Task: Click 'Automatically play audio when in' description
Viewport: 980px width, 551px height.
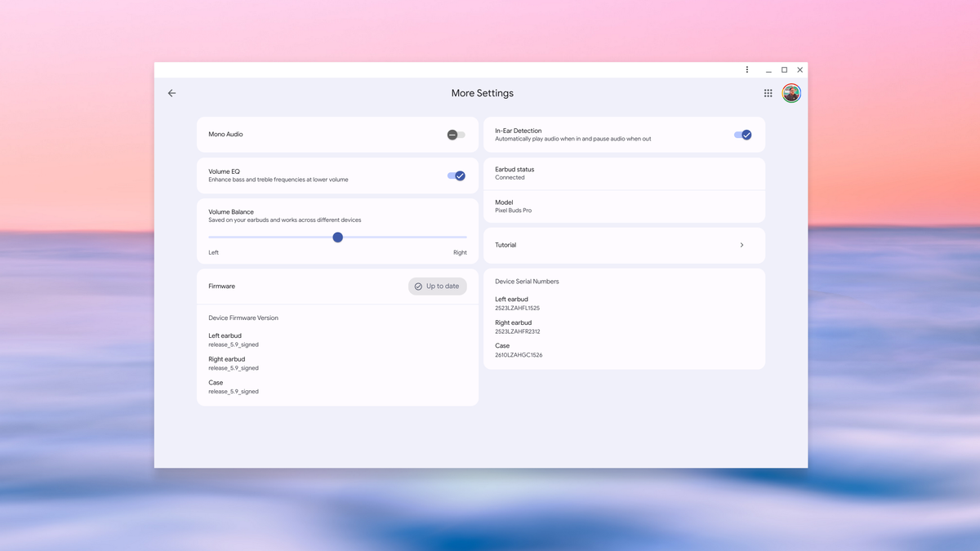Action: pyautogui.click(x=573, y=139)
